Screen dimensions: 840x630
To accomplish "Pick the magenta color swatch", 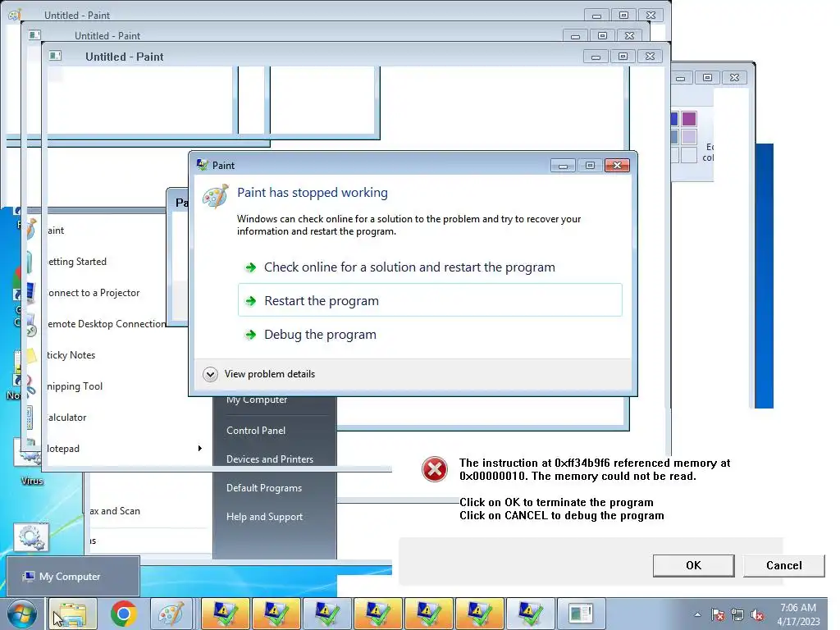I will click(x=689, y=118).
